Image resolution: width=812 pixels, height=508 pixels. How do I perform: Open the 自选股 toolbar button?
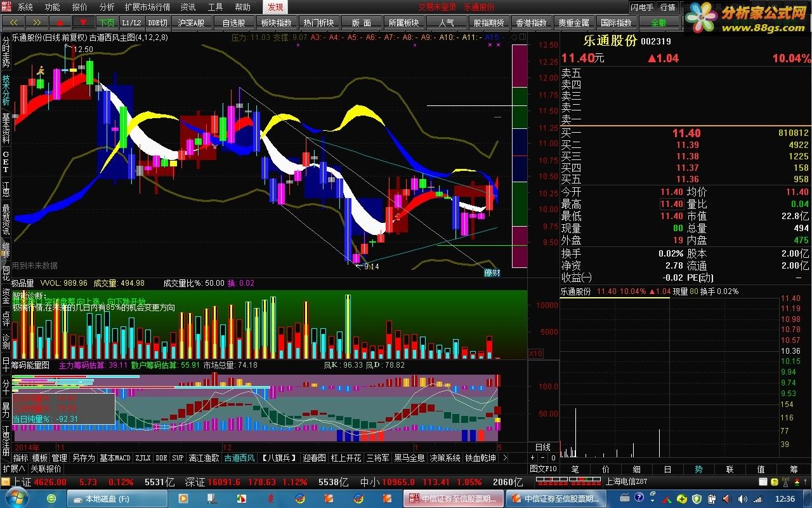tap(233, 22)
